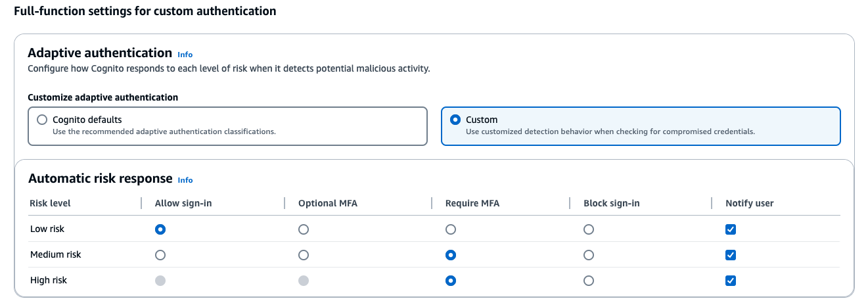868x305 pixels.
Task: Select the Custom adaptive authentication option
Action: (x=641, y=126)
